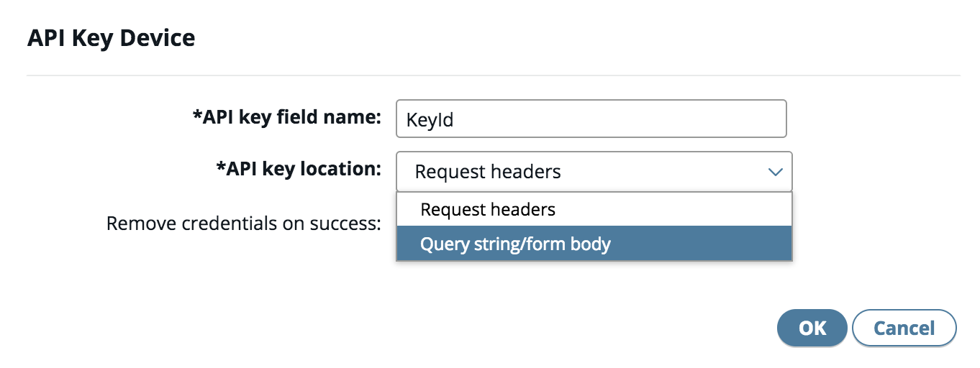Focus the text box containing KeyId

pos(591,119)
